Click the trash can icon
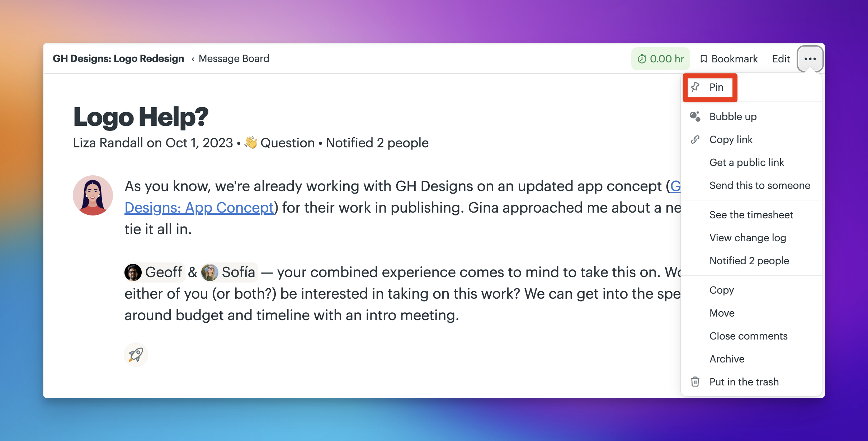Image resolution: width=868 pixels, height=441 pixels. point(695,382)
